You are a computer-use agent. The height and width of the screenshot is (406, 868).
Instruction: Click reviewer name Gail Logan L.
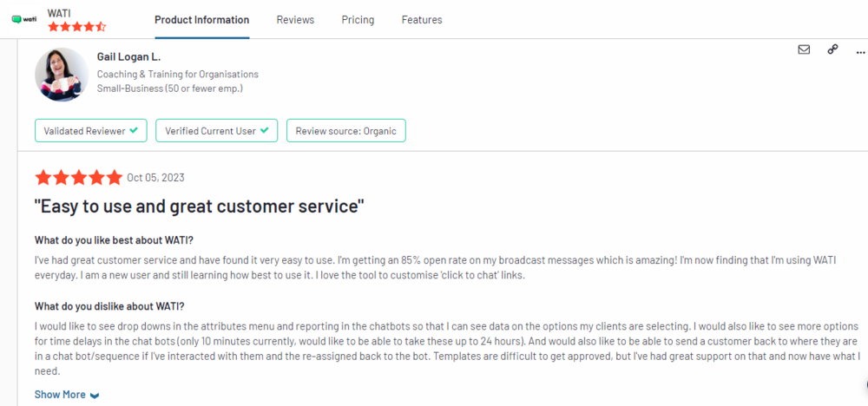tap(128, 57)
